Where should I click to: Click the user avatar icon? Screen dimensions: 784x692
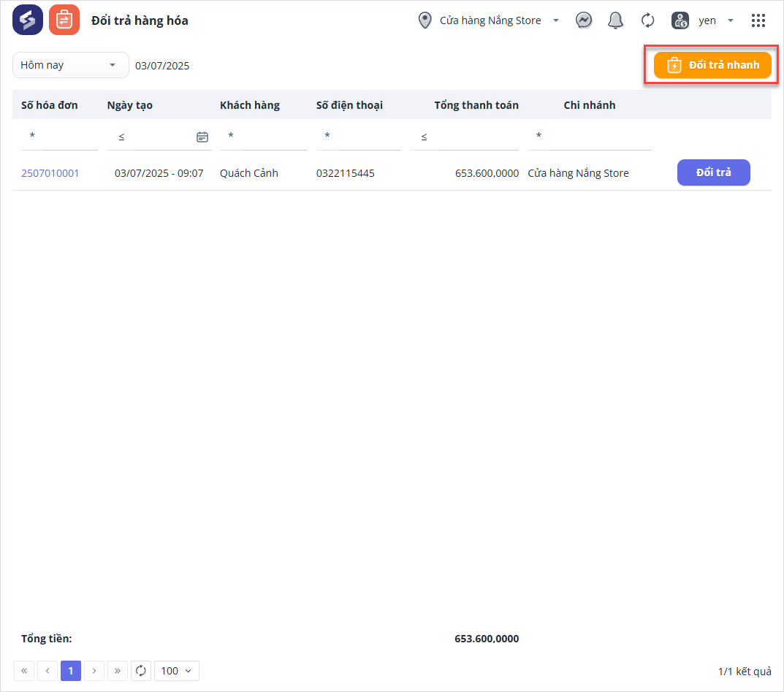coord(680,20)
